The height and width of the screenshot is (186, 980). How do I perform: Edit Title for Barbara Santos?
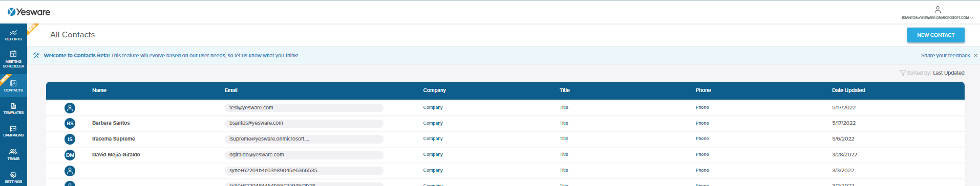pos(564,123)
